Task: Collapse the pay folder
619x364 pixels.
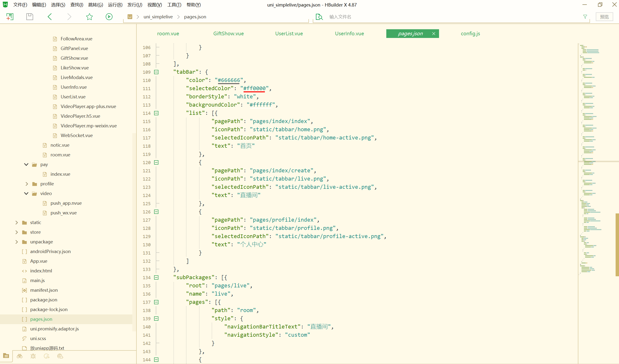Action: point(26,164)
